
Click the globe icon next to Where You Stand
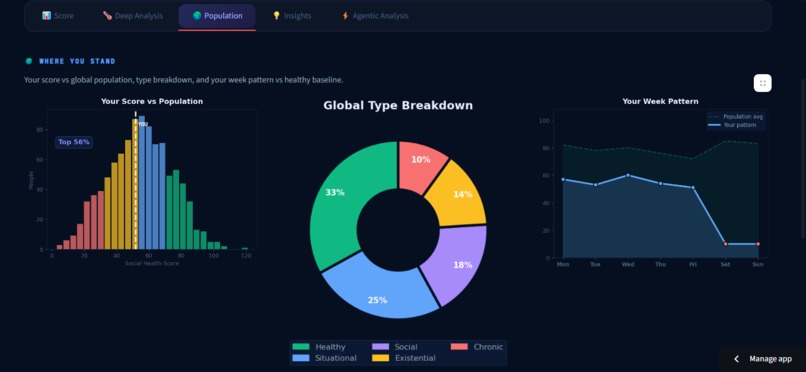pyautogui.click(x=29, y=61)
